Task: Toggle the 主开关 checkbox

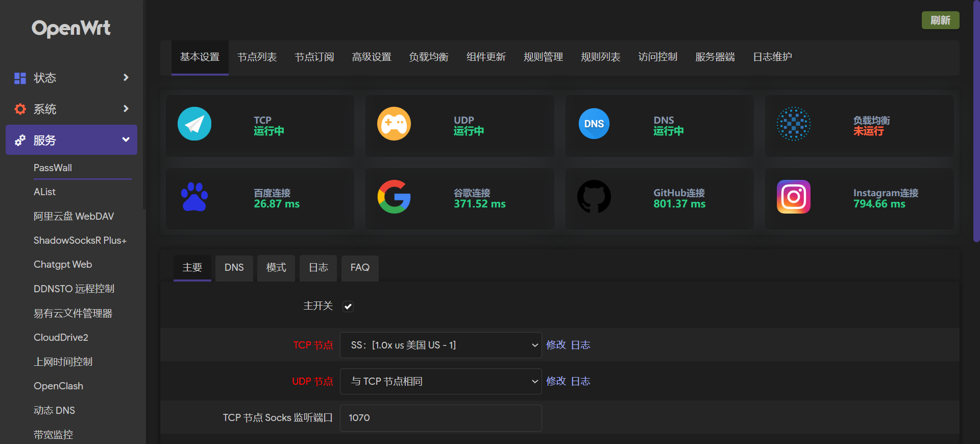Action: tap(348, 306)
